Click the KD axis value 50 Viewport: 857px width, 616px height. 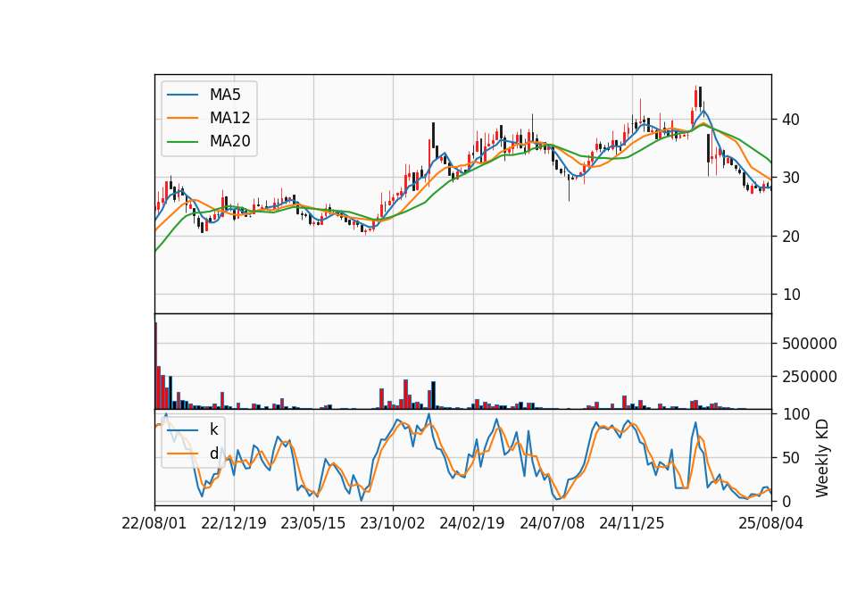tap(792, 458)
